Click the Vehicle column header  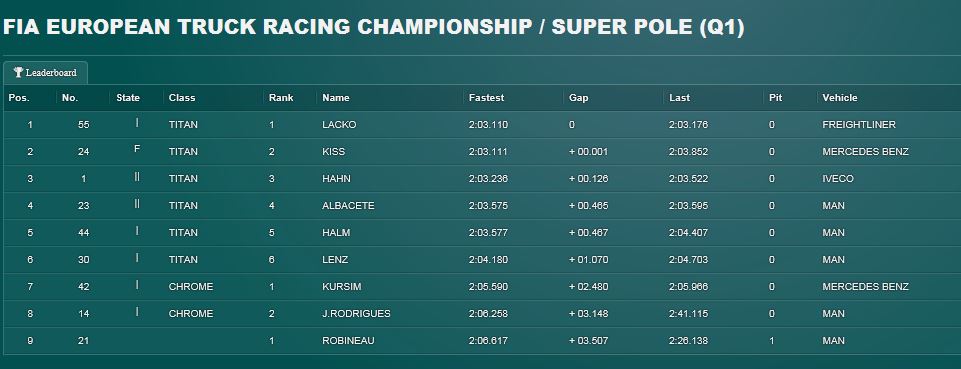click(840, 97)
